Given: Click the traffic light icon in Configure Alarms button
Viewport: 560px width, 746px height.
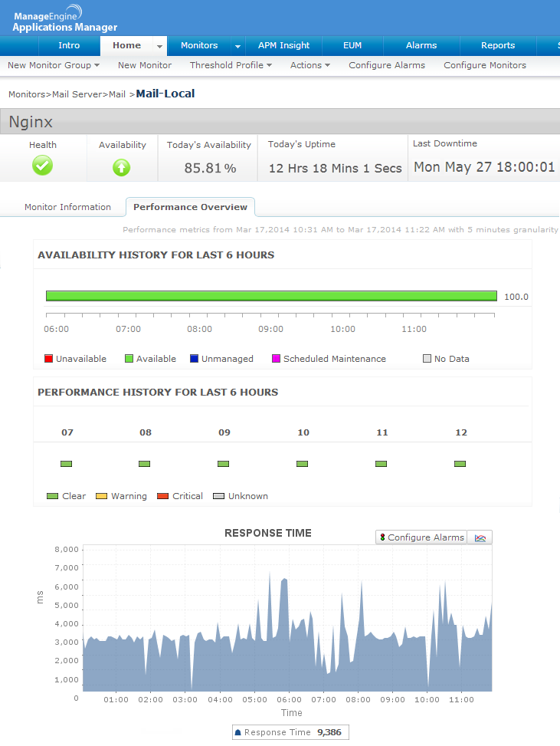Looking at the screenshot, I should click(x=382, y=537).
